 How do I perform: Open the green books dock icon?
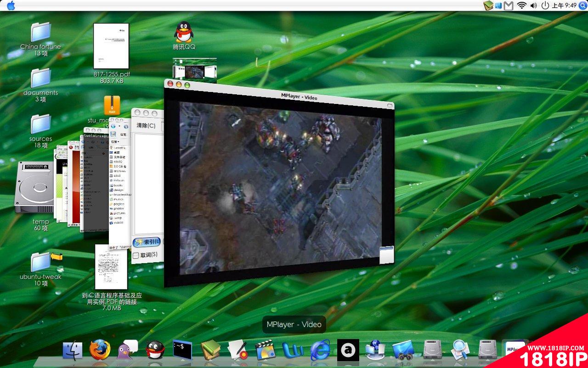pos(210,350)
